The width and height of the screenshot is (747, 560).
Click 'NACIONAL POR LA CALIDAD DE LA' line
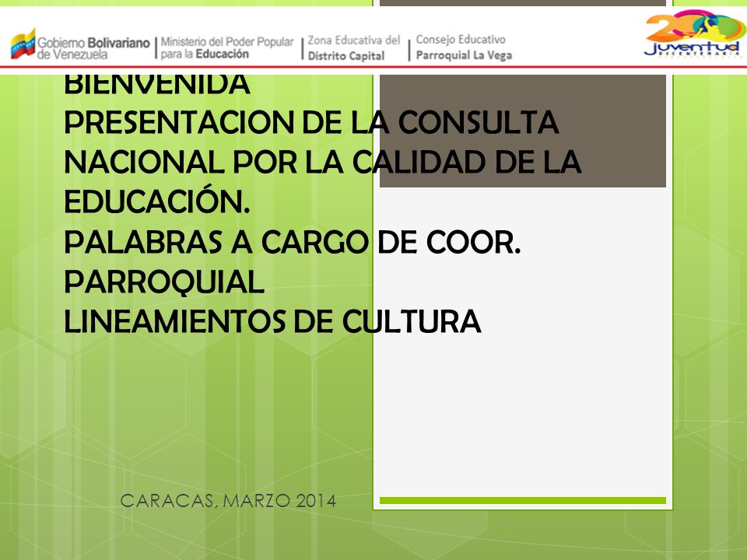322,162
